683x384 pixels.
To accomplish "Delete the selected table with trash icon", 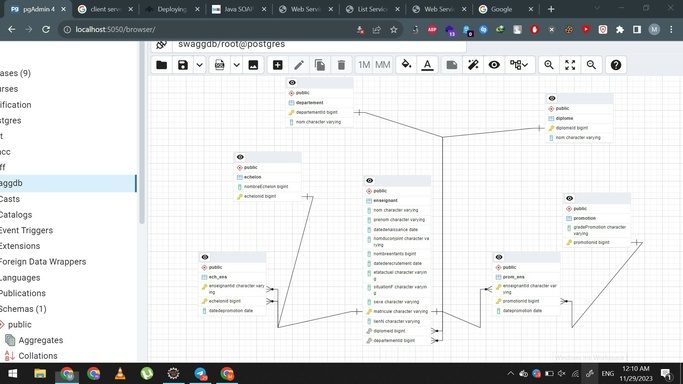I will click(x=341, y=65).
